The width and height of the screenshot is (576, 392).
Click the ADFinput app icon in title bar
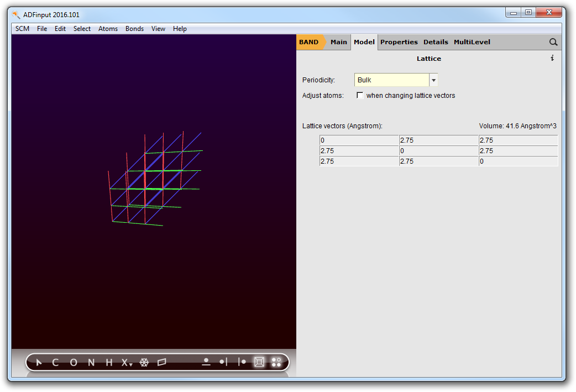pos(16,15)
